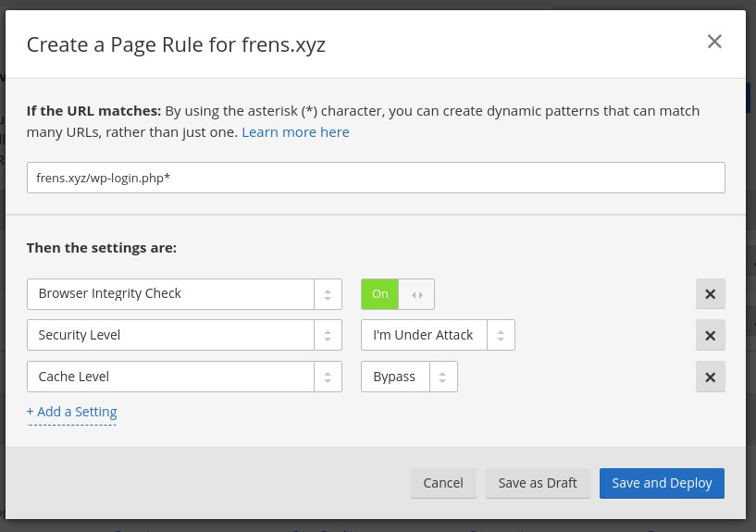The height and width of the screenshot is (532, 756).
Task: Click + Add a Setting link
Action: [x=72, y=412]
